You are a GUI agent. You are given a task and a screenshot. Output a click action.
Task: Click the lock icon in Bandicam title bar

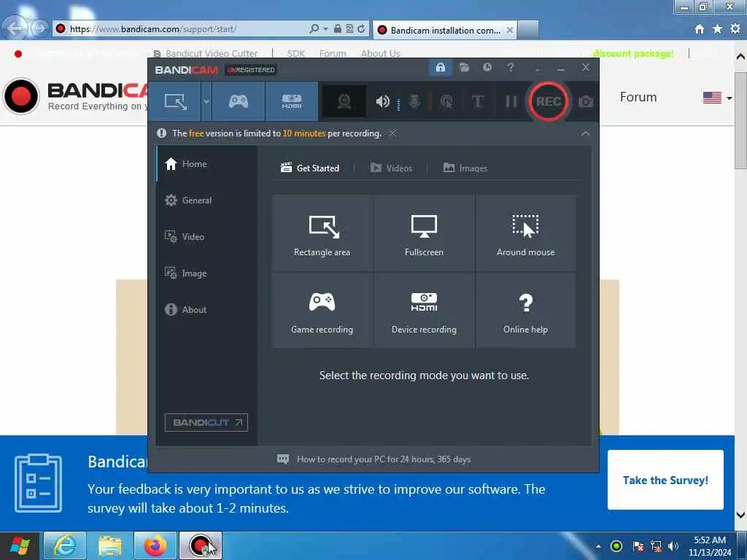coord(440,68)
